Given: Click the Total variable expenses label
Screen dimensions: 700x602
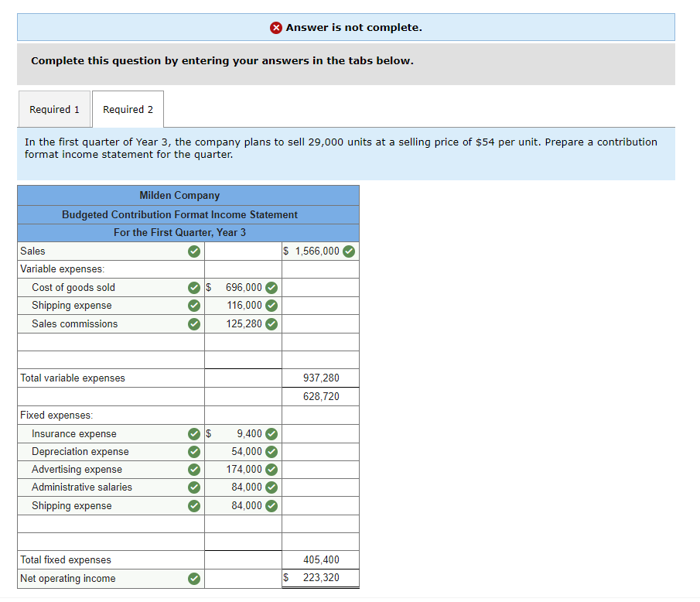Looking at the screenshot, I should (73, 378).
